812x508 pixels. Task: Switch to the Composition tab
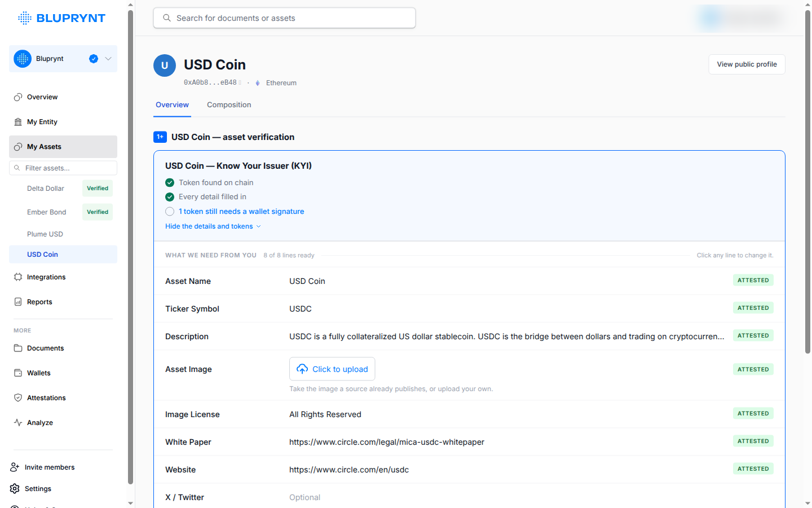[x=229, y=105]
